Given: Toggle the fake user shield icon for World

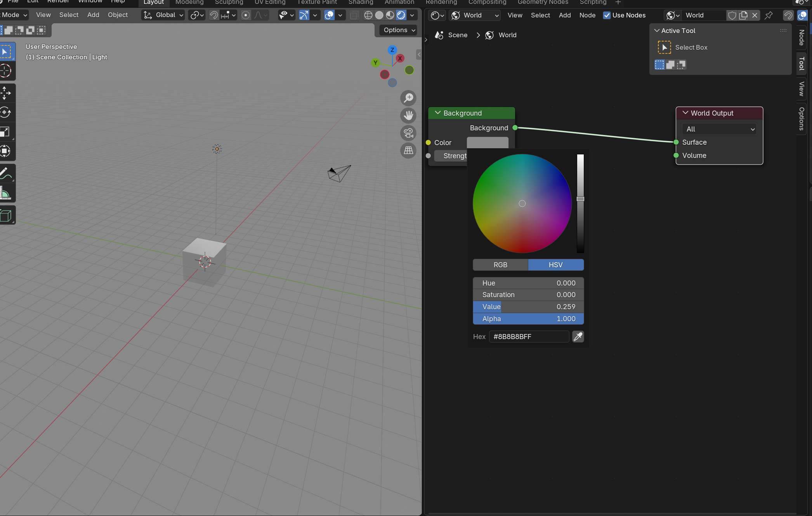Looking at the screenshot, I should pos(732,15).
